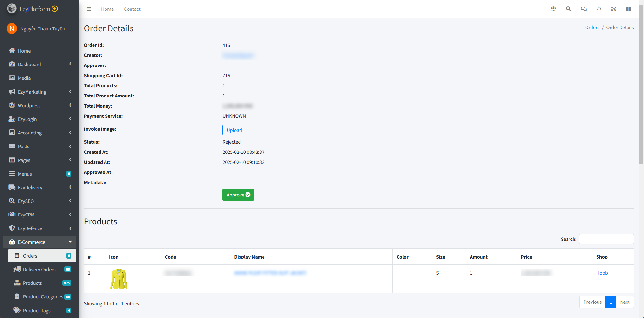The width and height of the screenshot is (644, 318).
Task: Expand the EzyCRM submenu chevron
Action: pyautogui.click(x=70, y=215)
